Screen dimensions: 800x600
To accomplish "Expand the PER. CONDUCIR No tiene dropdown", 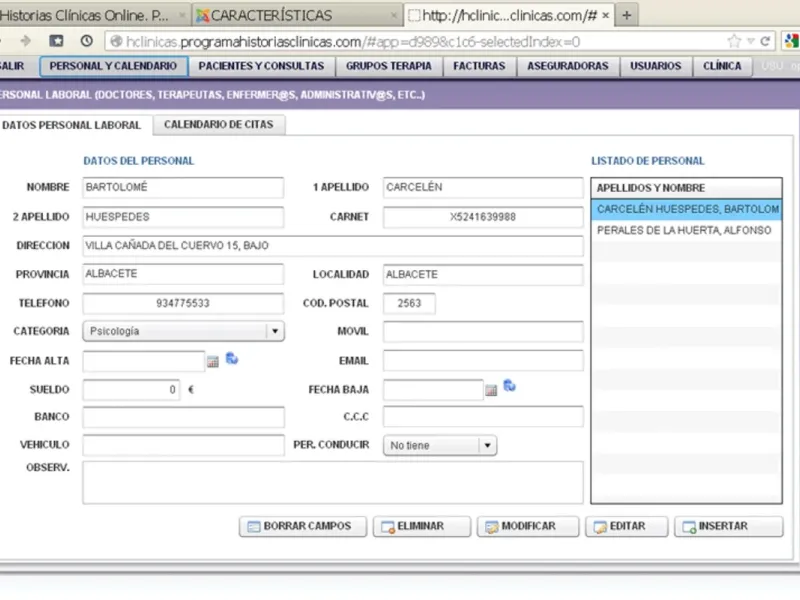I will pos(487,445).
